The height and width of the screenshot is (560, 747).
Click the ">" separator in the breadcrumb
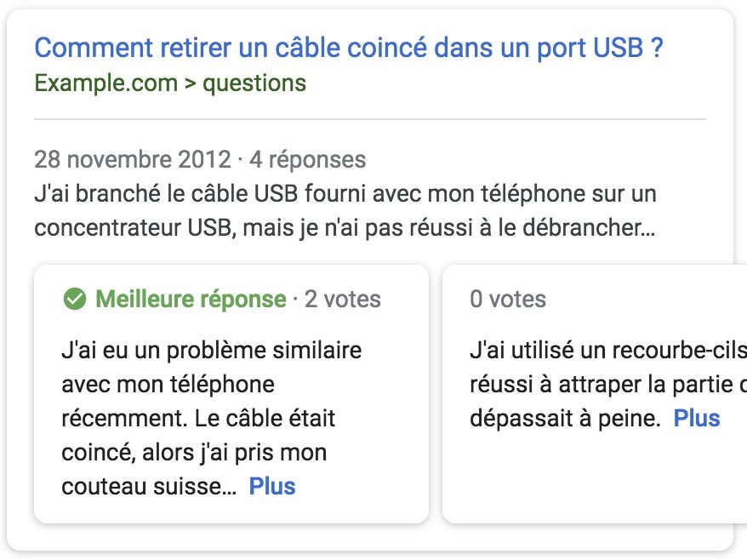click(x=190, y=83)
